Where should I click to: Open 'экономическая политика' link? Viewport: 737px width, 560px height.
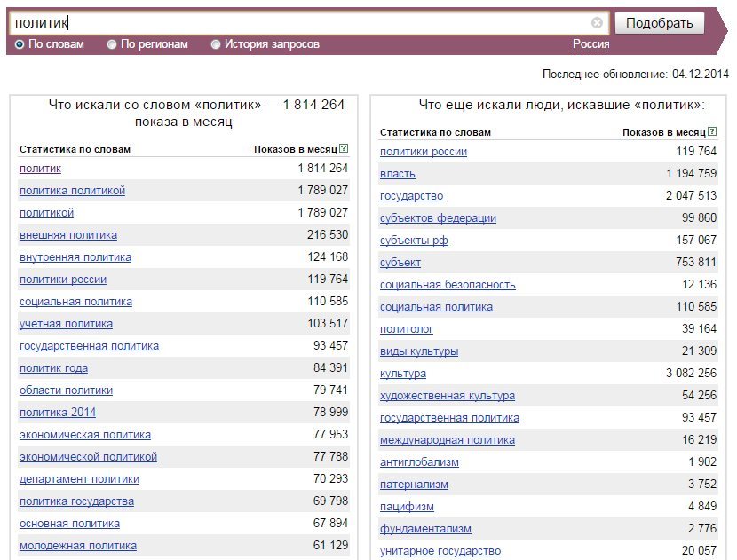pyautogui.click(x=85, y=435)
